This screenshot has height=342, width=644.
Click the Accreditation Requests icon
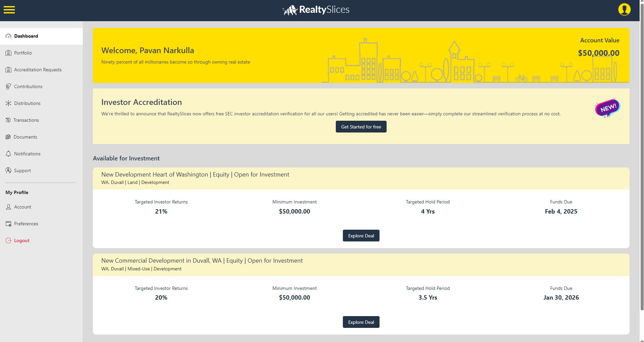point(8,70)
